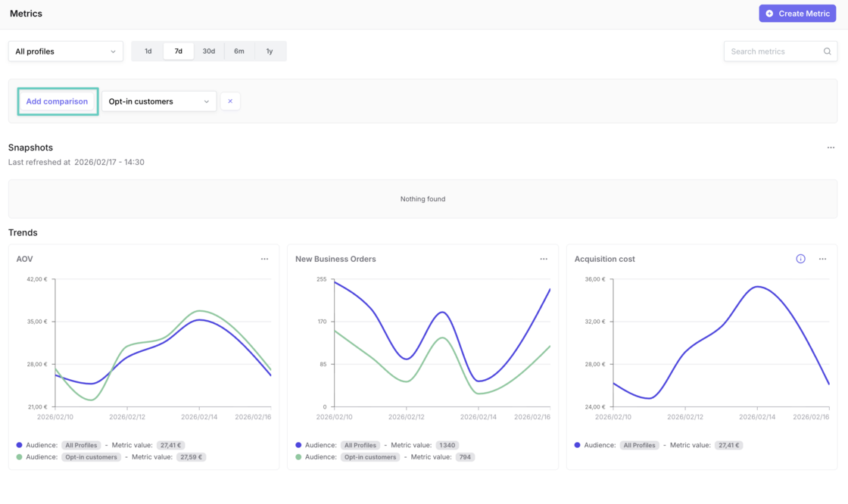This screenshot has width=848, height=504.
Task: Select the 6m time range
Action: [239, 51]
